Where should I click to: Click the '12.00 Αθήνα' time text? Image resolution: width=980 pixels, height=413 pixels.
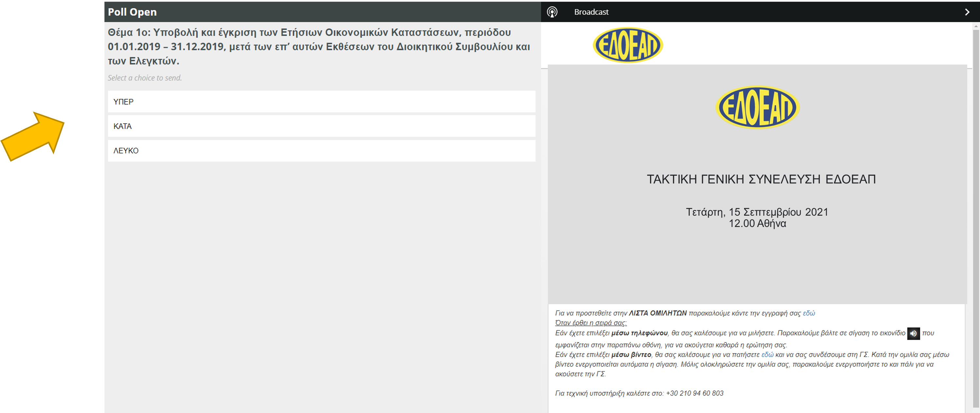pos(757,224)
